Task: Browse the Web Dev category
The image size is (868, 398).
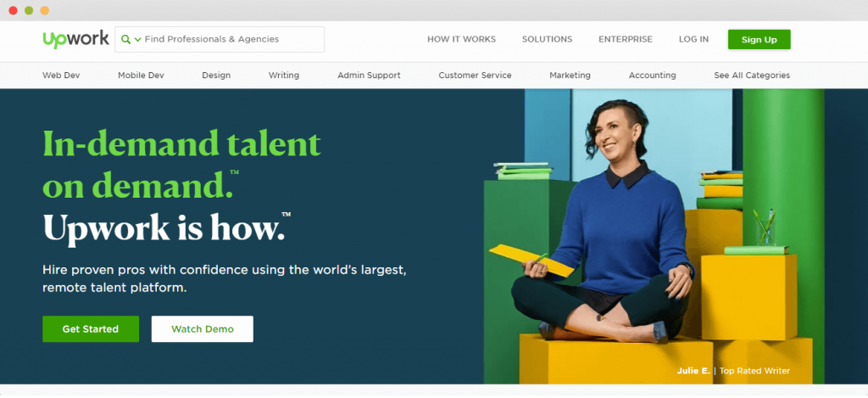Action: coord(61,76)
